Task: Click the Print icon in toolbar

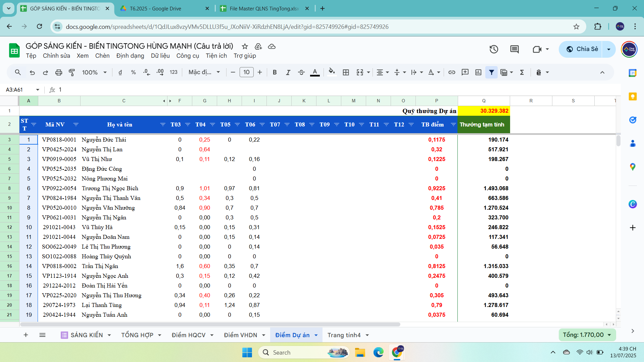Action: point(59,72)
